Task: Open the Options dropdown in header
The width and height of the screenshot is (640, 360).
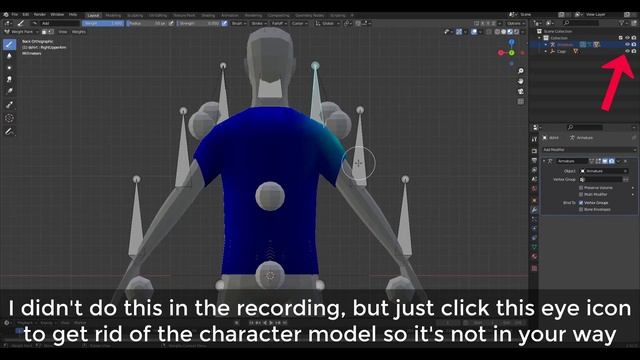Action: pos(516,23)
